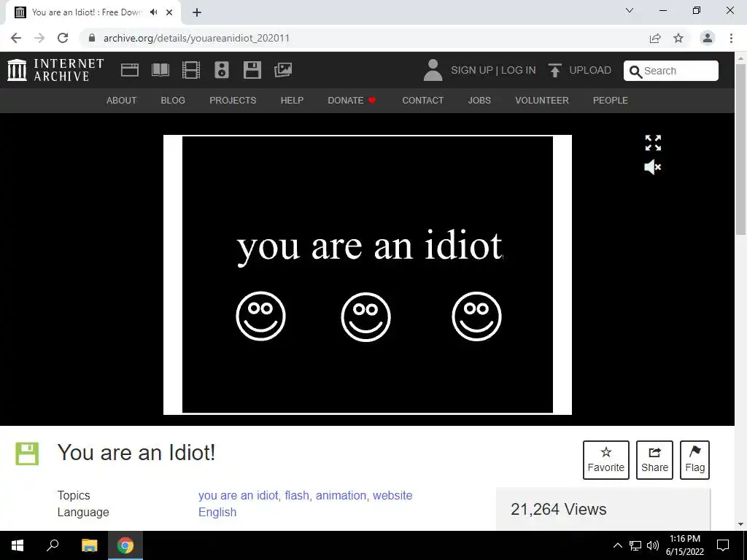Open the Internet Archive home logo
Viewport: 747px width, 560px height.
click(55, 70)
